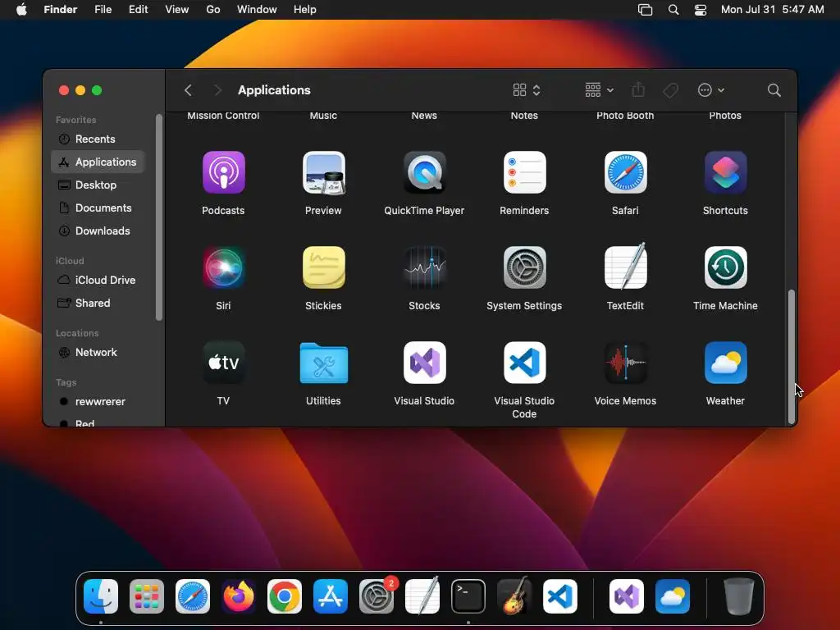Open the Help menu
Viewport: 840px width, 630px height.
305,10
